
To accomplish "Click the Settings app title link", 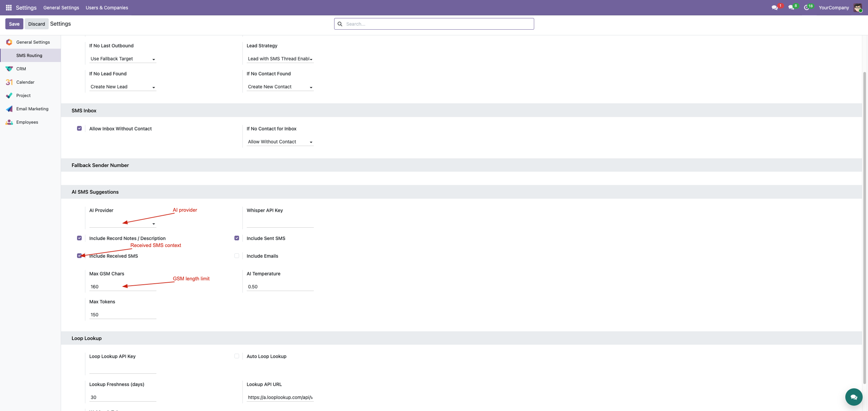I will 26,8.
